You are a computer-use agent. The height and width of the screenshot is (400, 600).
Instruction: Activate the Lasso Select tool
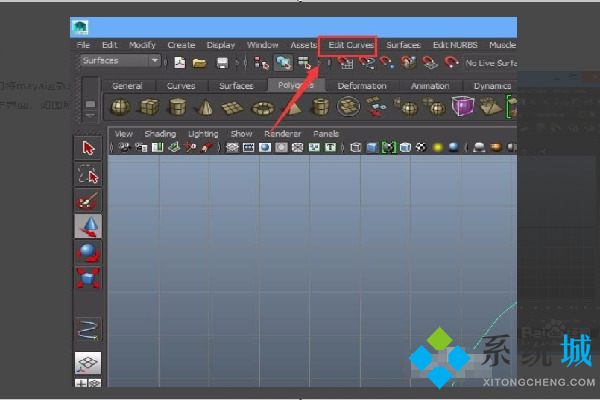88,175
